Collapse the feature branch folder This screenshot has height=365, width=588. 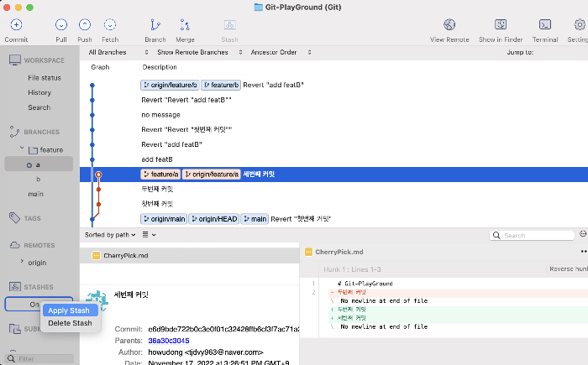(22, 149)
